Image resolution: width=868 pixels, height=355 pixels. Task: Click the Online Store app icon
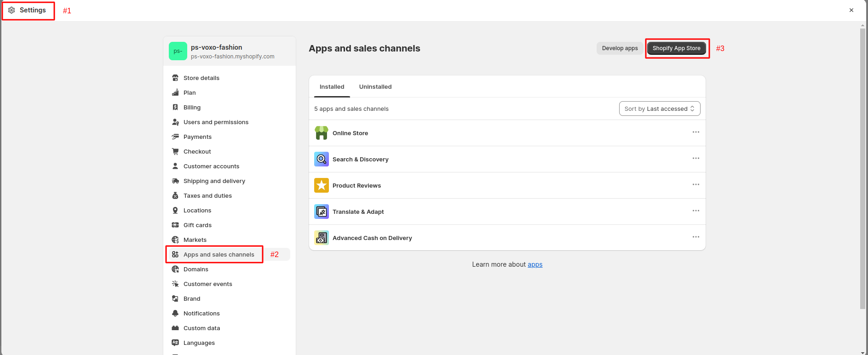(x=322, y=133)
